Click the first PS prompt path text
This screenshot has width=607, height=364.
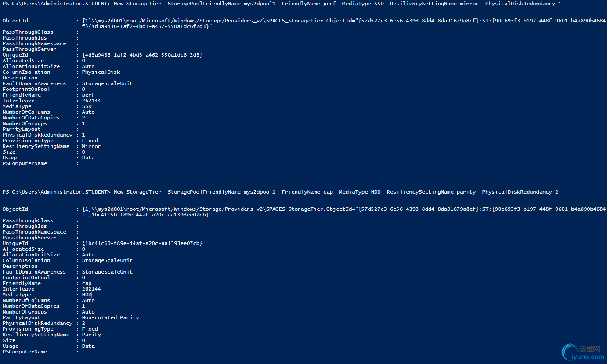[56, 4]
